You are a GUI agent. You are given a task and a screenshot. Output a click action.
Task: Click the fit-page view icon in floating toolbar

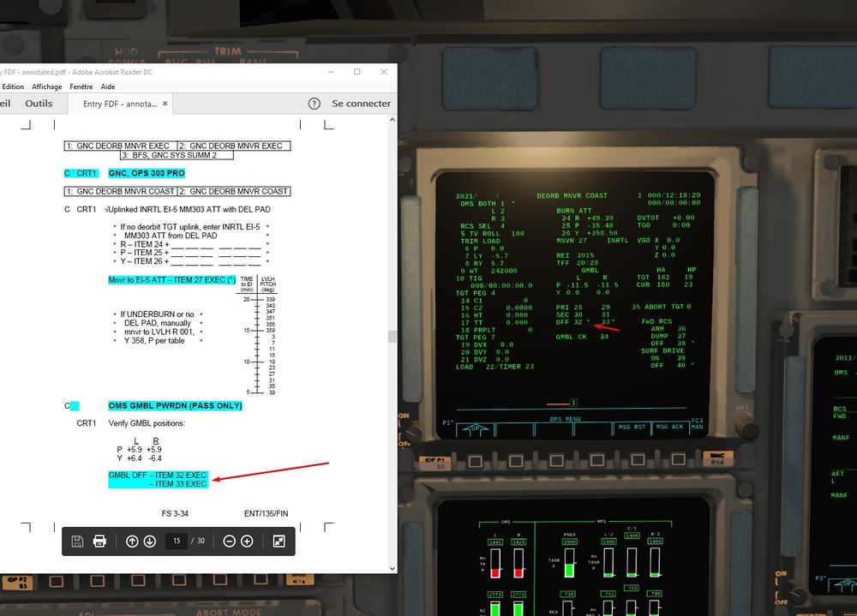[279, 541]
